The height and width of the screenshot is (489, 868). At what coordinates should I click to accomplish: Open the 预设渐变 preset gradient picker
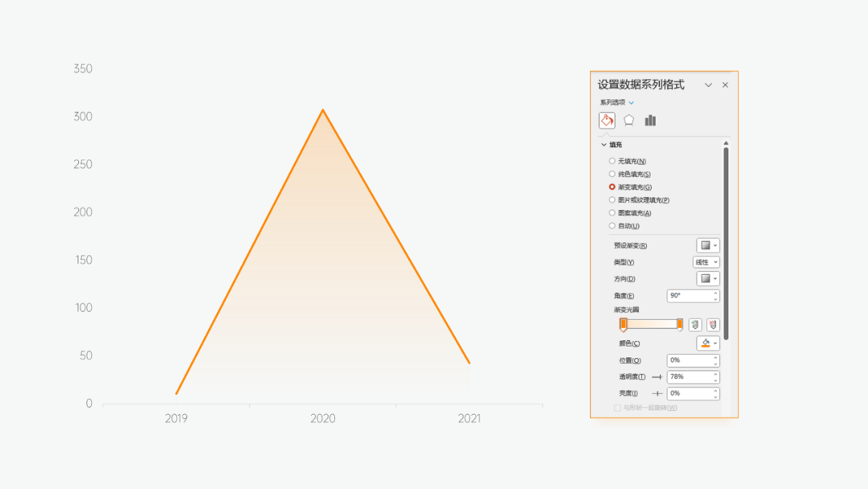point(710,245)
